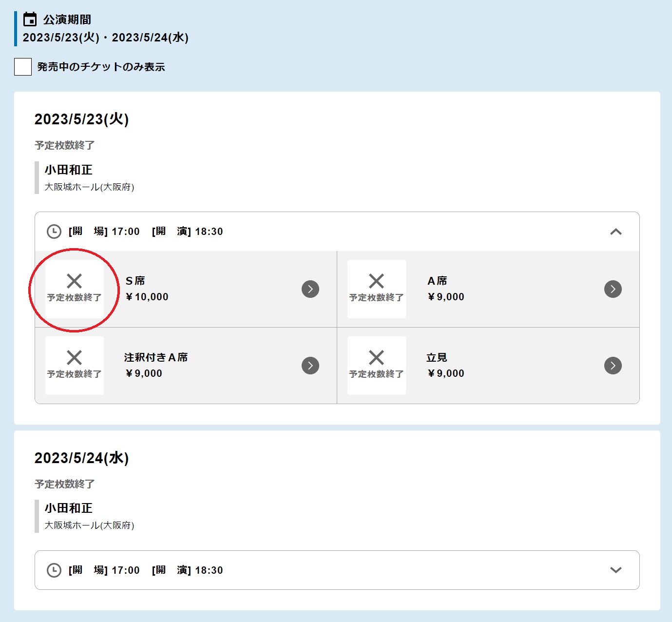Open S席 details arrow button

310,289
